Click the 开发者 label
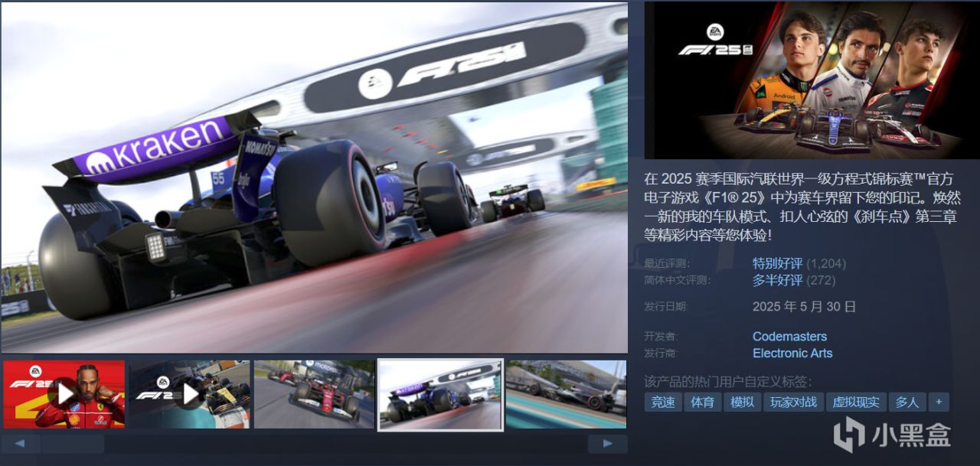980x466 pixels. coord(661,337)
